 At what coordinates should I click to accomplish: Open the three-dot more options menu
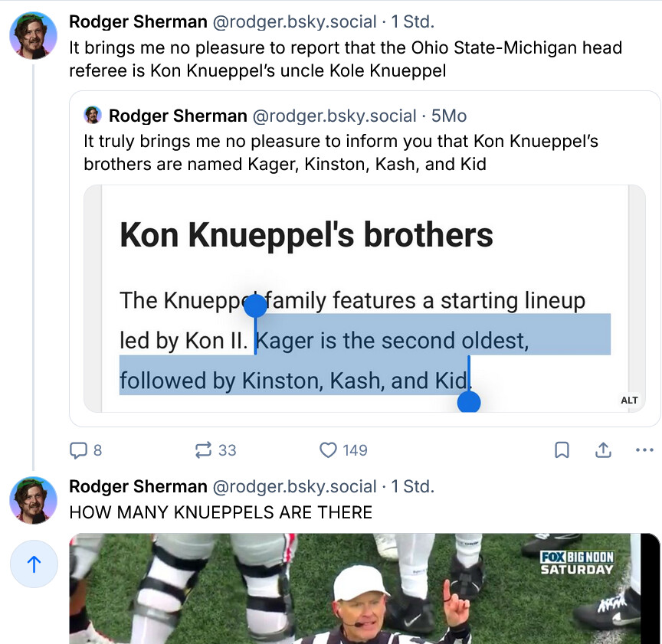pos(644,450)
